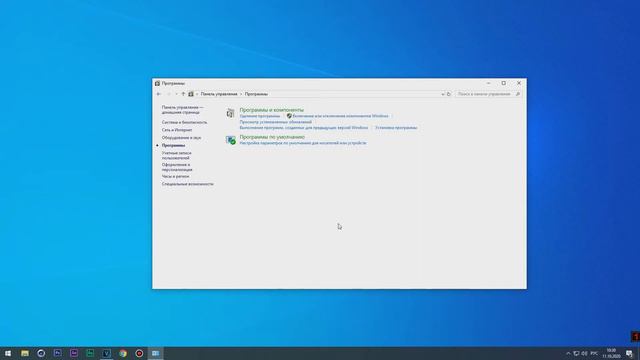Select 'Часы и регион' in the sidebar
Image resolution: width=640 pixels, height=360 pixels.
(175, 176)
